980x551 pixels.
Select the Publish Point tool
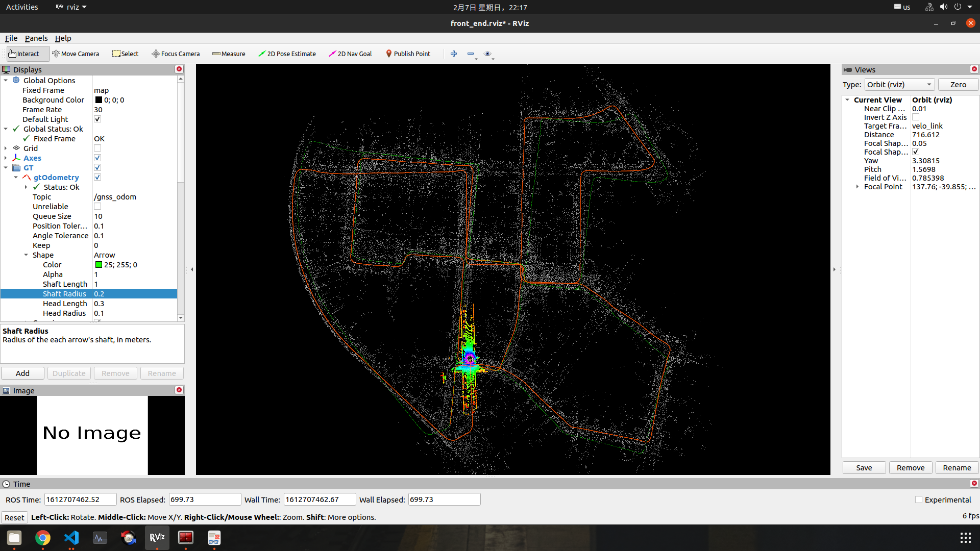click(x=408, y=54)
